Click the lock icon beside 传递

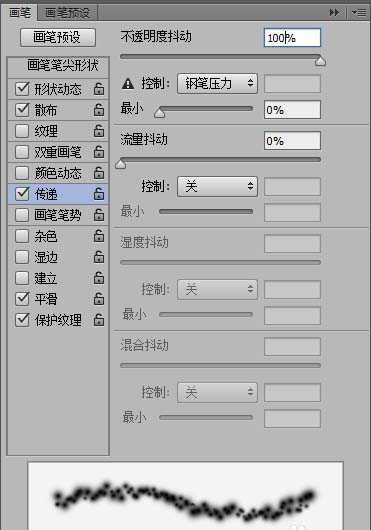pyautogui.click(x=99, y=194)
